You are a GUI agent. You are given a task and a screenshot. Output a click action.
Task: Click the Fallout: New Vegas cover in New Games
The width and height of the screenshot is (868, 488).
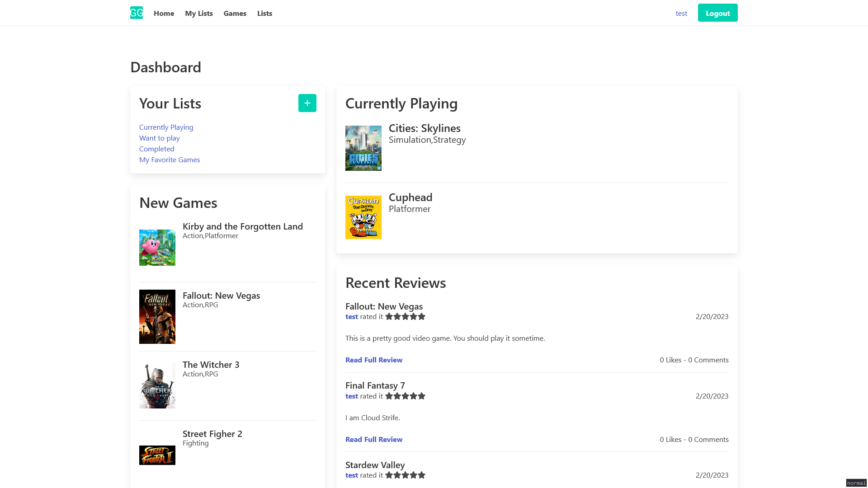pos(157,317)
